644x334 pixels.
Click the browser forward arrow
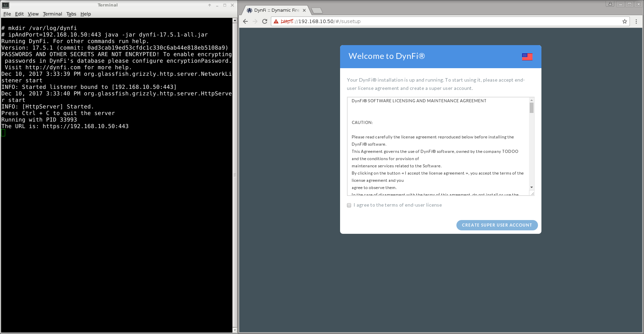point(255,21)
